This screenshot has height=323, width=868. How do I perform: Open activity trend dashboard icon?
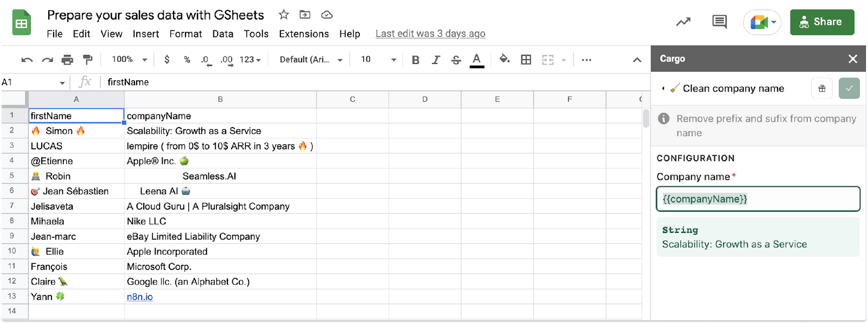(x=683, y=22)
